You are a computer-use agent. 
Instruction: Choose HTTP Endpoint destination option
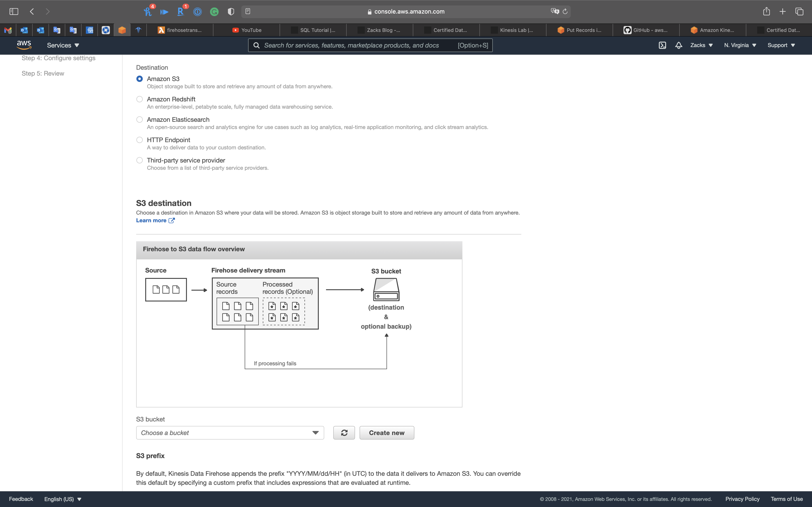[140, 140]
